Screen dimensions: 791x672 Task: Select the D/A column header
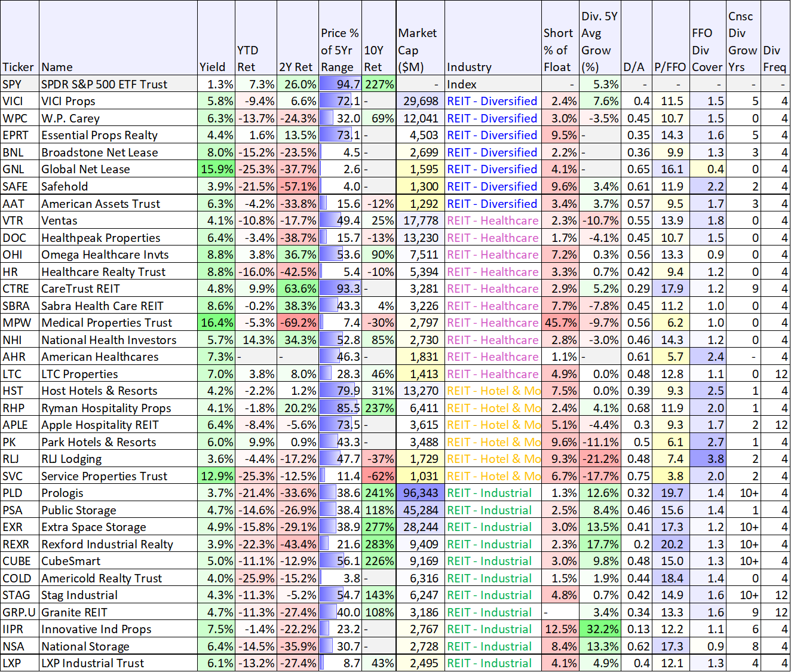[x=636, y=38]
